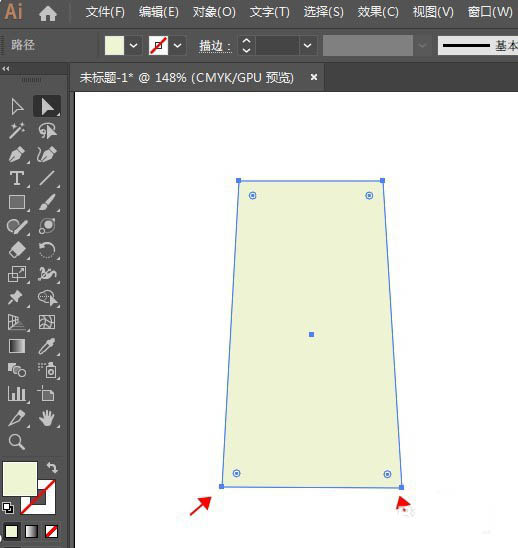
Task: Select the Hand tool
Action: coord(47,418)
